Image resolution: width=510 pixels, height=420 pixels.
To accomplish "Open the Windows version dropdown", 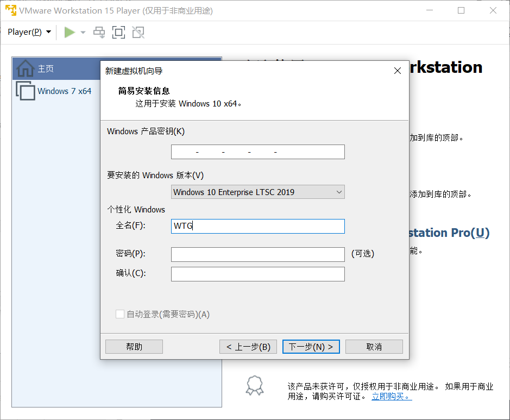I will tap(257, 192).
